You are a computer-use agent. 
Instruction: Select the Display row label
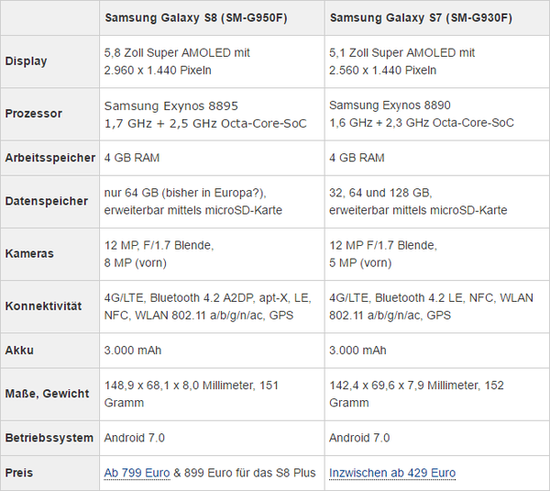coord(26,61)
